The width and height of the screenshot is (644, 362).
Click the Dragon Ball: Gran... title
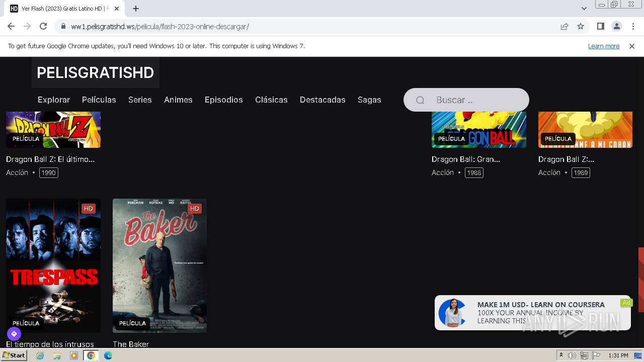pyautogui.click(x=466, y=159)
